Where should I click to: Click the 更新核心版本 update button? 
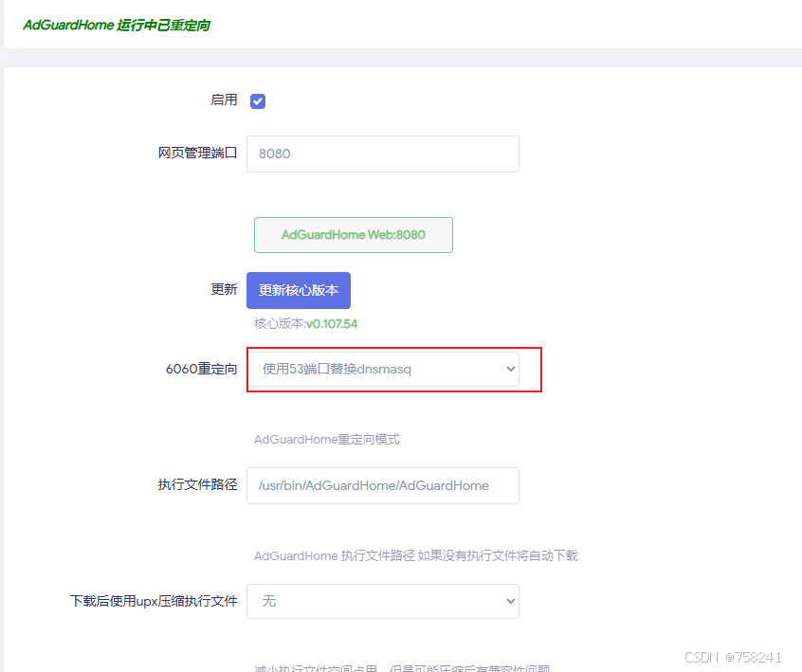(x=299, y=290)
